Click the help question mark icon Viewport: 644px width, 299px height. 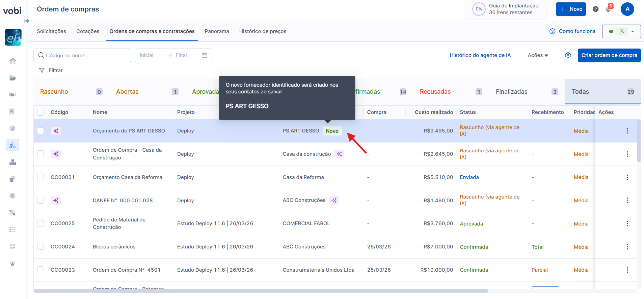pos(596,9)
